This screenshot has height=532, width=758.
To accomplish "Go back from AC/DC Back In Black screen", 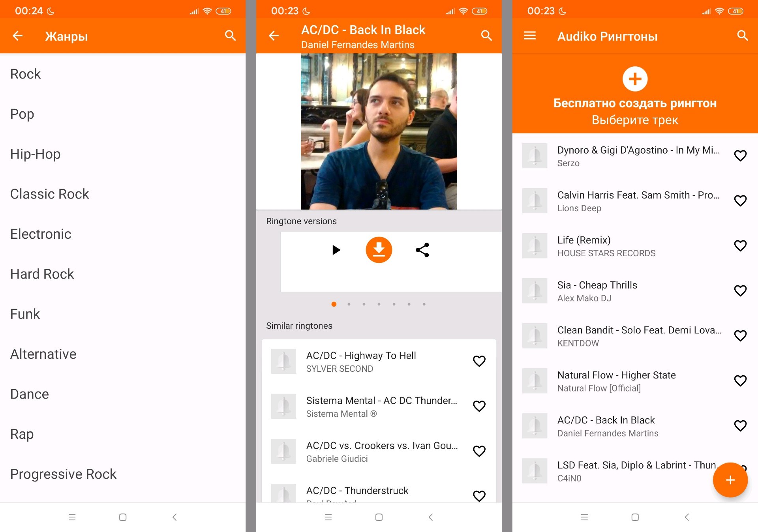I will point(274,36).
